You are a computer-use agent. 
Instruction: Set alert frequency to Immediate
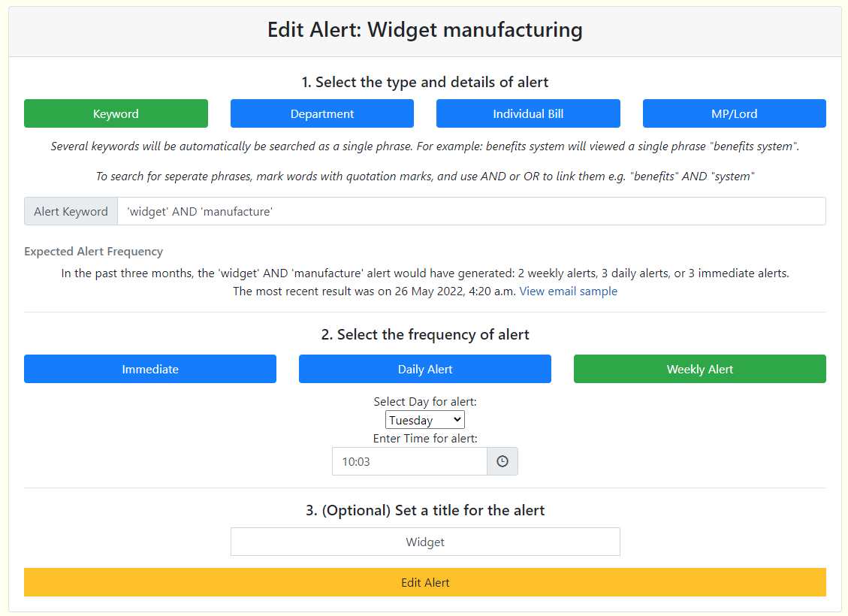pos(150,369)
